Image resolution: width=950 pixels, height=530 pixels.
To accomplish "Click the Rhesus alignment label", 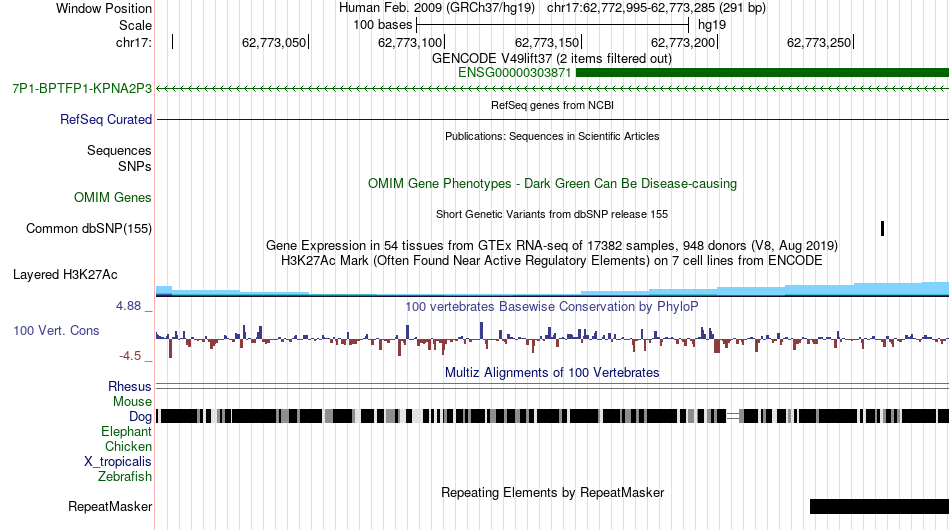I will coord(130,386).
